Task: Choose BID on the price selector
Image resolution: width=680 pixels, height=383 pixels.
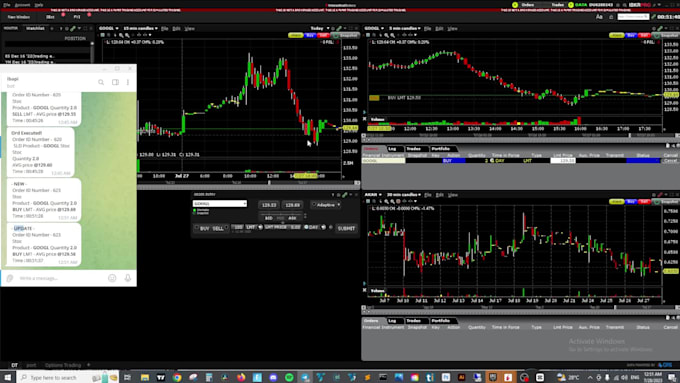Action: point(268,218)
